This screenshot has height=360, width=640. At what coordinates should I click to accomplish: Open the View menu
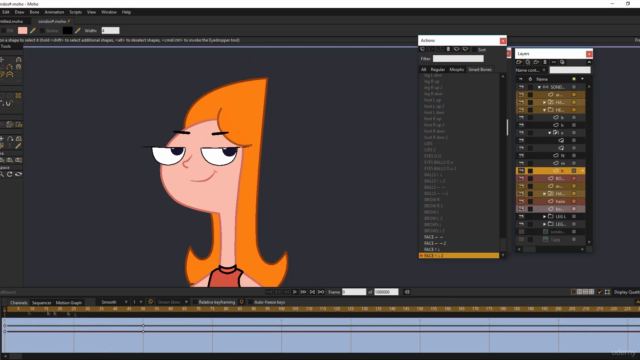tap(91, 12)
